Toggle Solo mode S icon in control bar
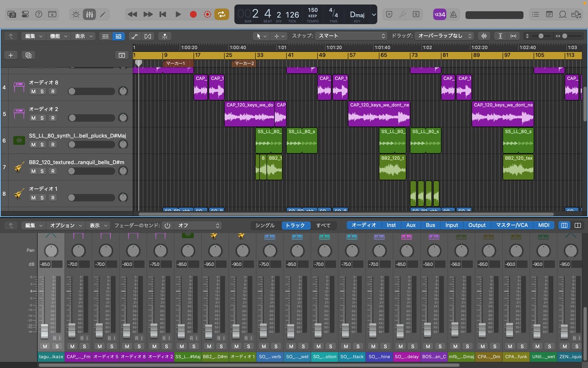588x368 pixels. coord(416,14)
